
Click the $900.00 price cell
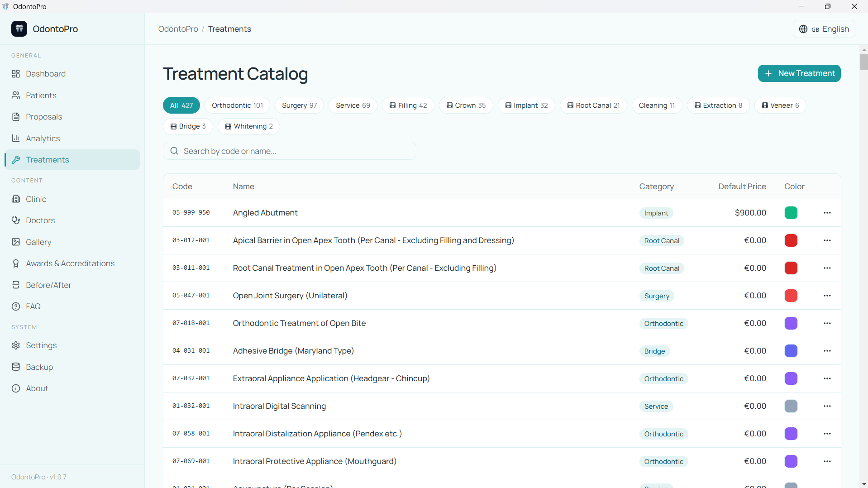click(x=750, y=213)
